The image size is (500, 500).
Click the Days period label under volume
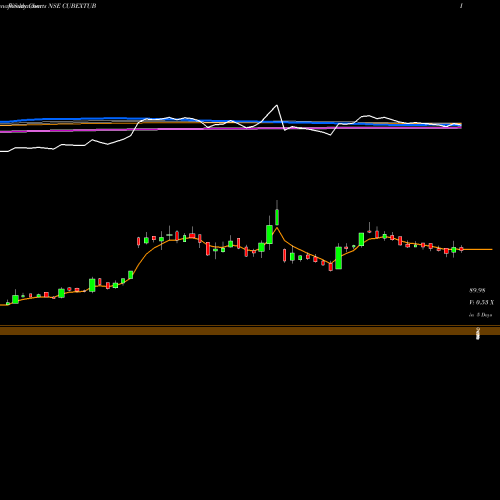[x=481, y=315]
